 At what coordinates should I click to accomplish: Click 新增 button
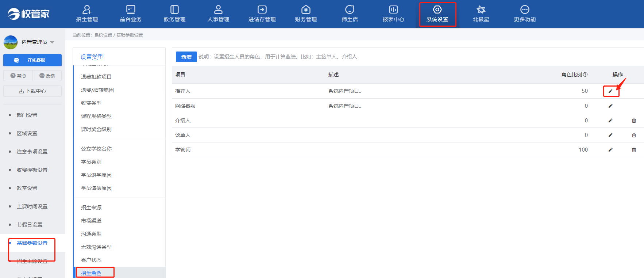(x=186, y=57)
